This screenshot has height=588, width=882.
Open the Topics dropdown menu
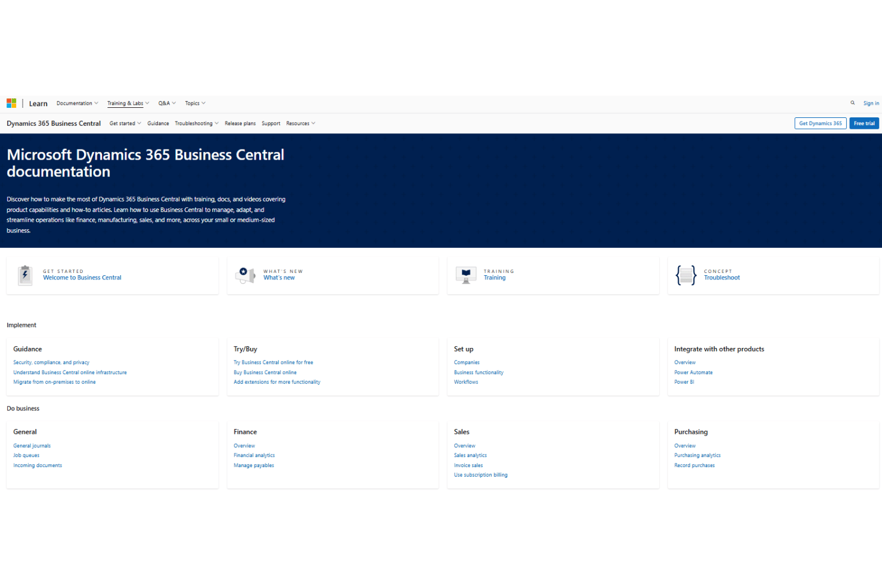click(195, 103)
